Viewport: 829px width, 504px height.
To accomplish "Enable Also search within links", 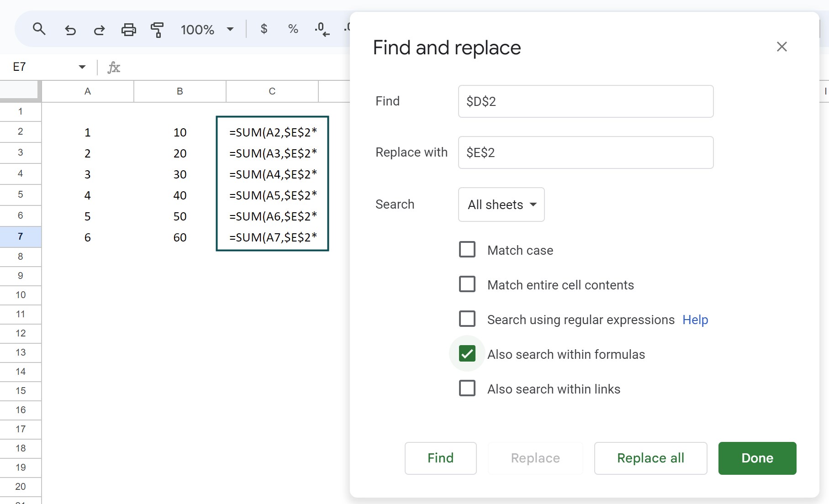I will [x=467, y=388].
